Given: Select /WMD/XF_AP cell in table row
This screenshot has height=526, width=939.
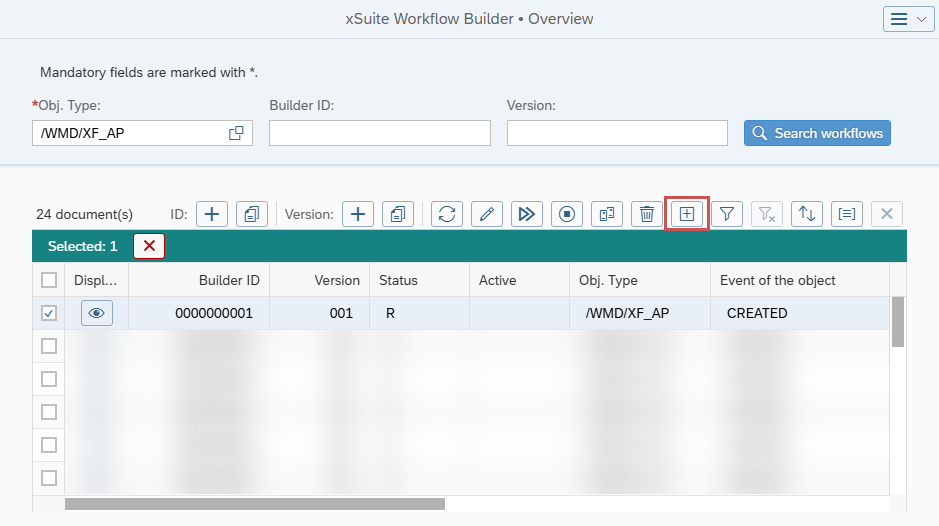Looking at the screenshot, I should pyautogui.click(x=640, y=313).
